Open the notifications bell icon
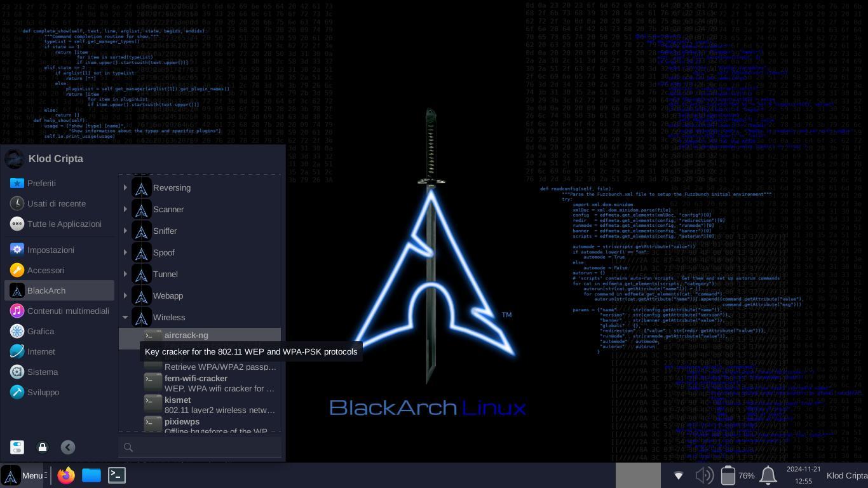Screen dimensions: 868x488 click(x=768, y=475)
